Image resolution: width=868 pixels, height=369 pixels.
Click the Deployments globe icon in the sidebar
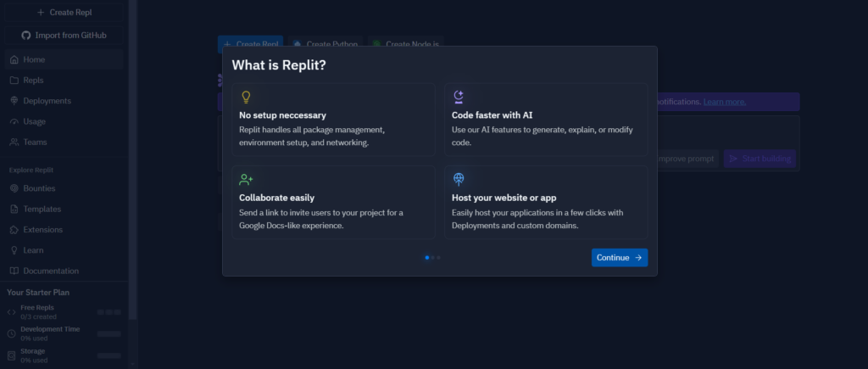[x=14, y=101]
